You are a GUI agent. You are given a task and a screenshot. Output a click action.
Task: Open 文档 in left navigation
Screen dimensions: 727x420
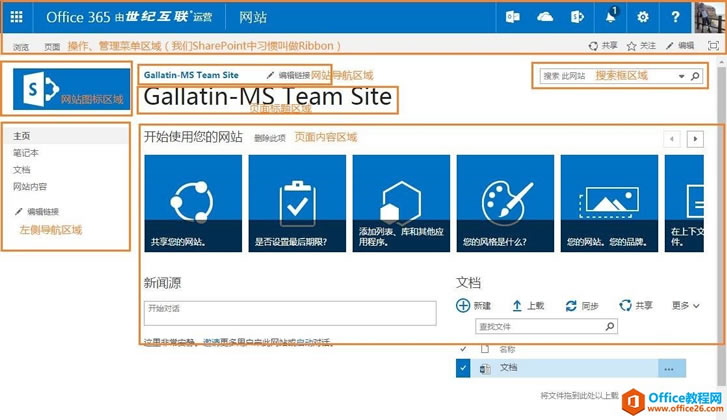click(21, 170)
